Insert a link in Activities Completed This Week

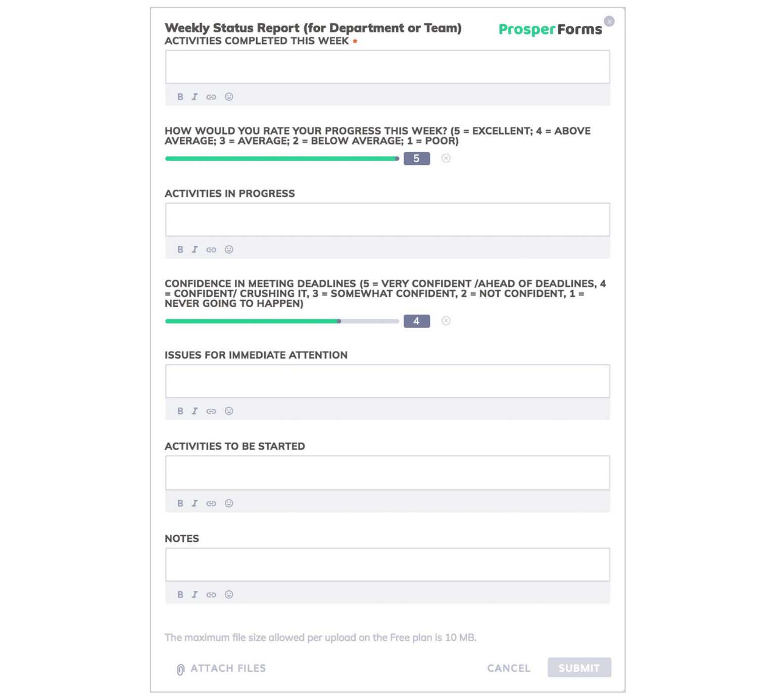pos(211,97)
